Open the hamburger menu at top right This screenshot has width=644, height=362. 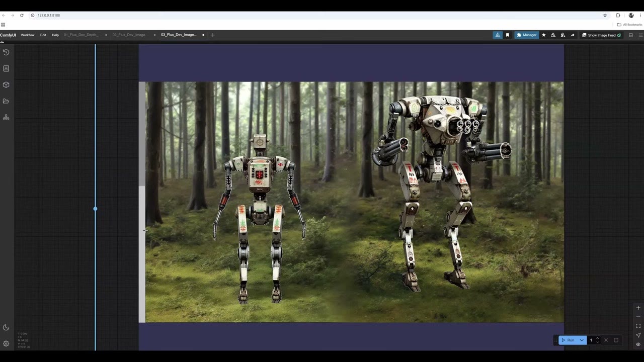pos(640,35)
